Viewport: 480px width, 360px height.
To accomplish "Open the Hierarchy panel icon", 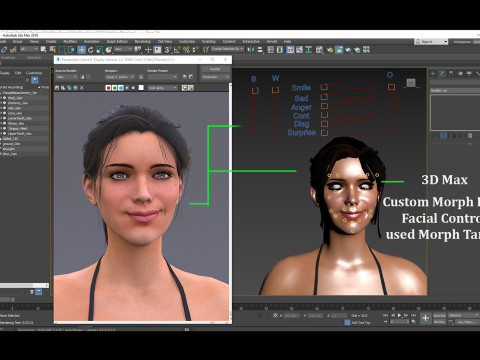I will point(451,73).
